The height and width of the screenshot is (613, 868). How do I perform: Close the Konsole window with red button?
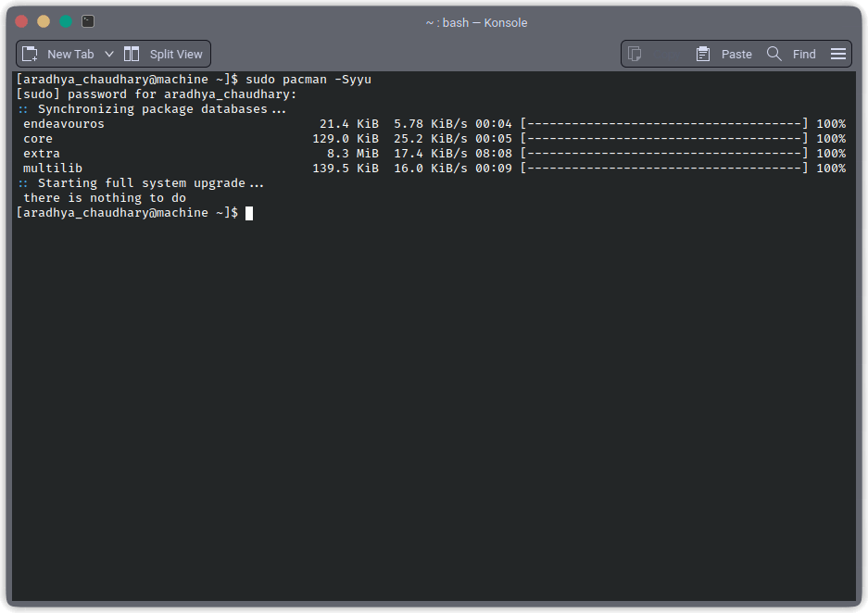21,21
